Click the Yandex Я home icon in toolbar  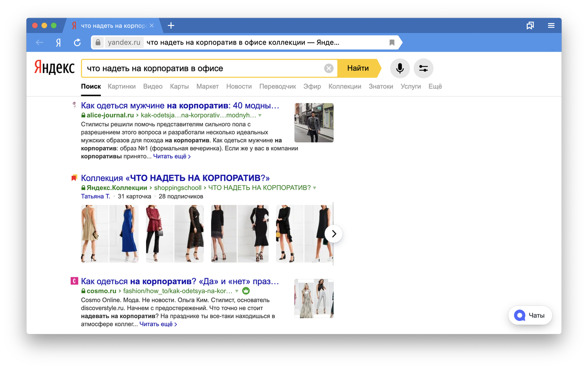click(58, 43)
